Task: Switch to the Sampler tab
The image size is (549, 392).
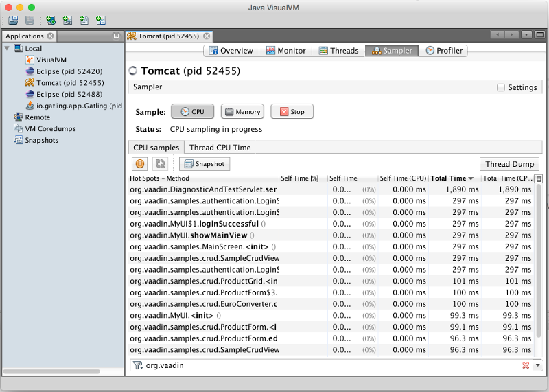Action: tap(392, 51)
